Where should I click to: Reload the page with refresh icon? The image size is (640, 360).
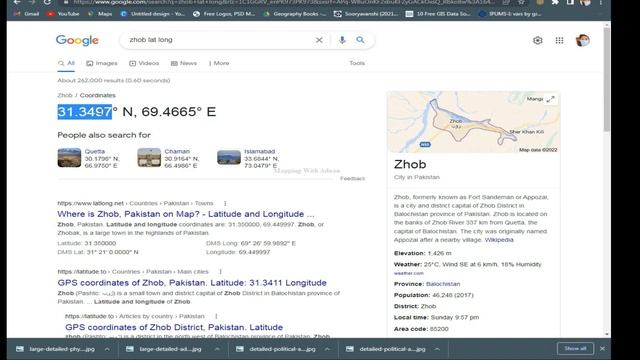(x=48, y=2)
